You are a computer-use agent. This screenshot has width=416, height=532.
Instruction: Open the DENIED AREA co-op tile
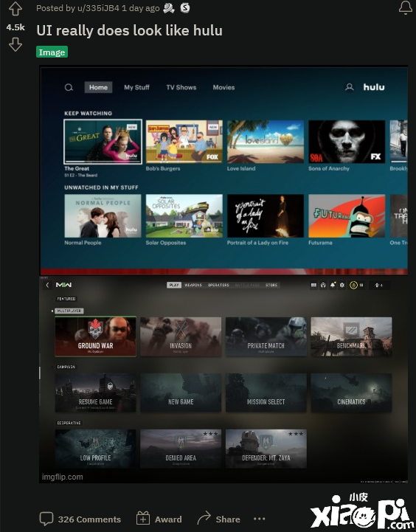pyautogui.click(x=181, y=449)
